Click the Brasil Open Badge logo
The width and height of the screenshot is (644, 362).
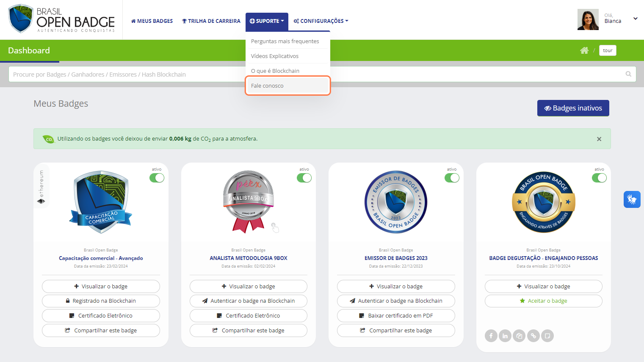(61, 19)
